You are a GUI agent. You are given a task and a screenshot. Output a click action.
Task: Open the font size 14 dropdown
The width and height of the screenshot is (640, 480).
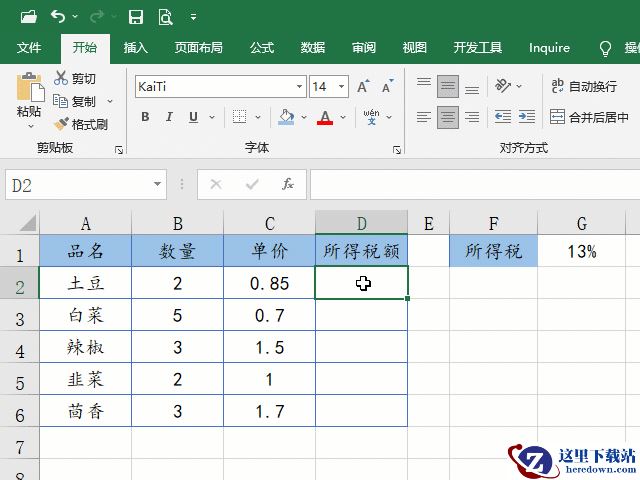(341, 87)
